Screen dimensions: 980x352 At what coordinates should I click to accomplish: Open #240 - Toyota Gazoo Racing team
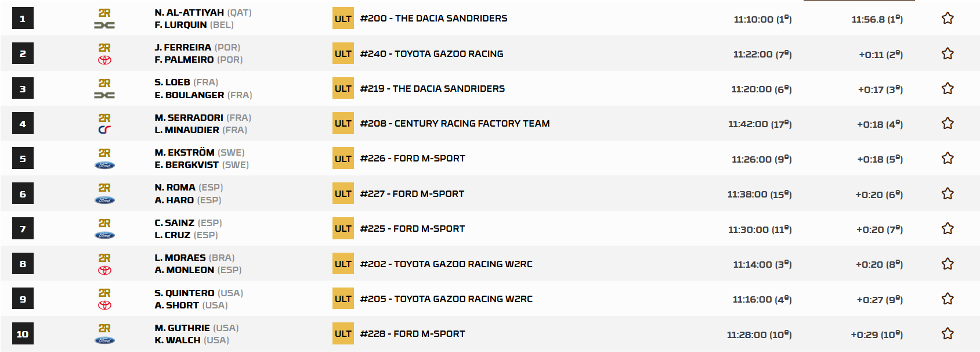[x=431, y=54]
